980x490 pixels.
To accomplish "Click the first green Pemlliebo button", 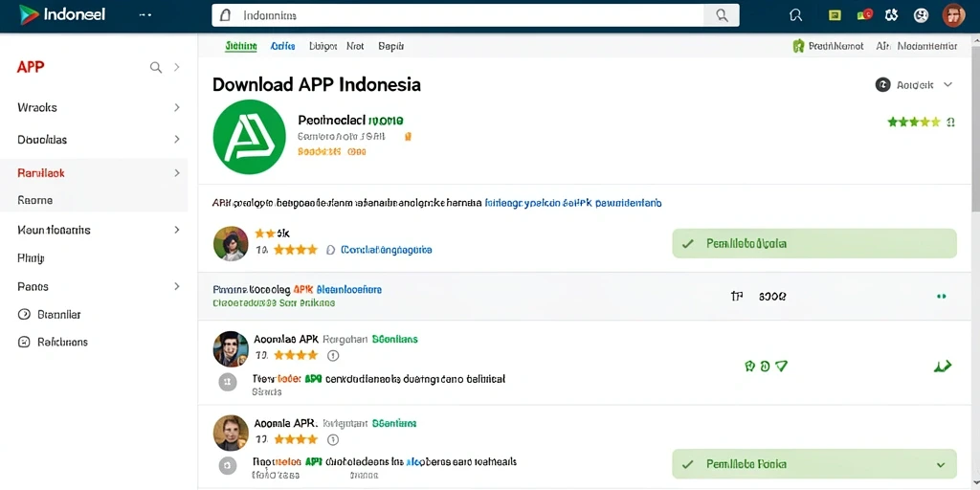I will [x=813, y=244].
